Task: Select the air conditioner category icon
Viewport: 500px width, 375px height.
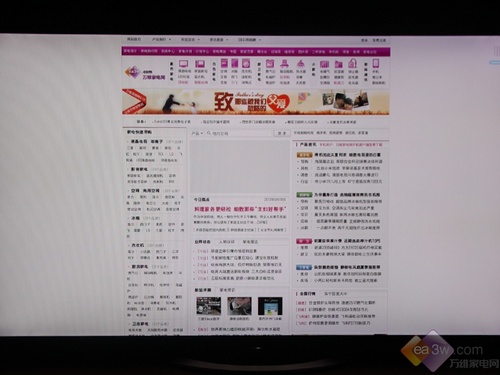Action: tap(224, 63)
